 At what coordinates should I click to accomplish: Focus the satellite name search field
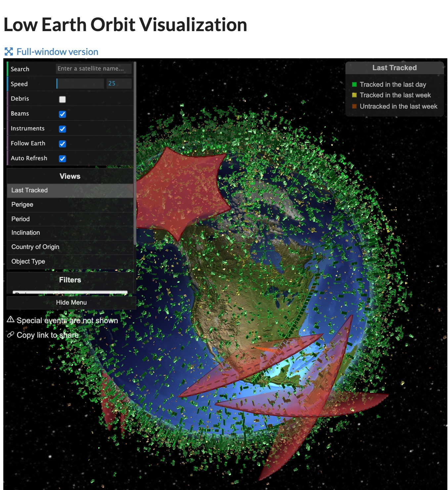(94, 69)
